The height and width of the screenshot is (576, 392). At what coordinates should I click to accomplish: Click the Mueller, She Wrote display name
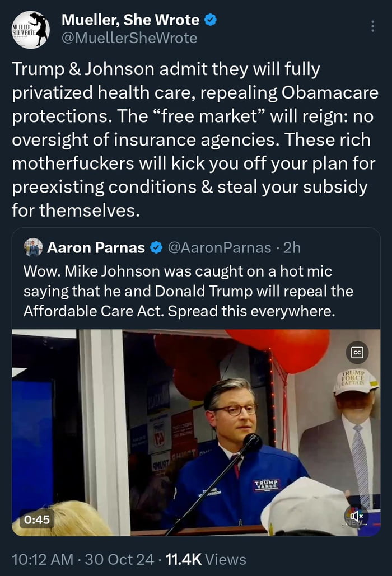tap(130, 21)
